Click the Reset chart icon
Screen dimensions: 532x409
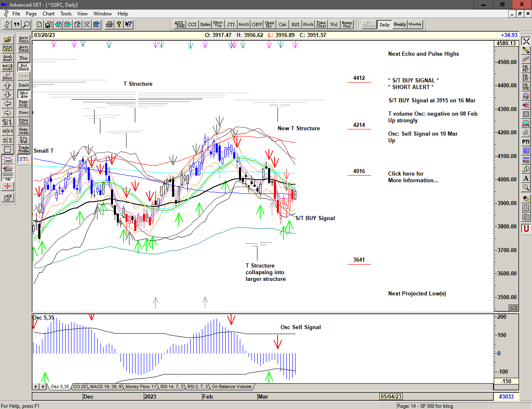(7, 58)
